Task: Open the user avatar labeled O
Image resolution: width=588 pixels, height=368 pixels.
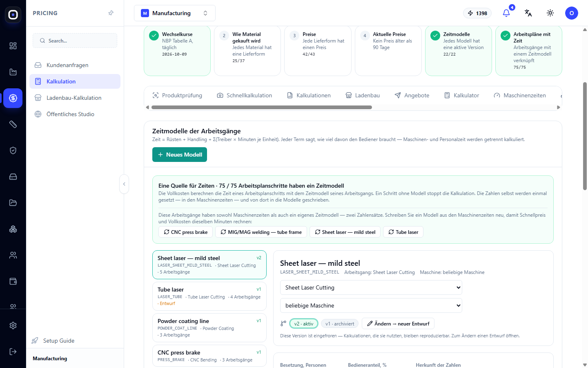Action: click(x=572, y=13)
